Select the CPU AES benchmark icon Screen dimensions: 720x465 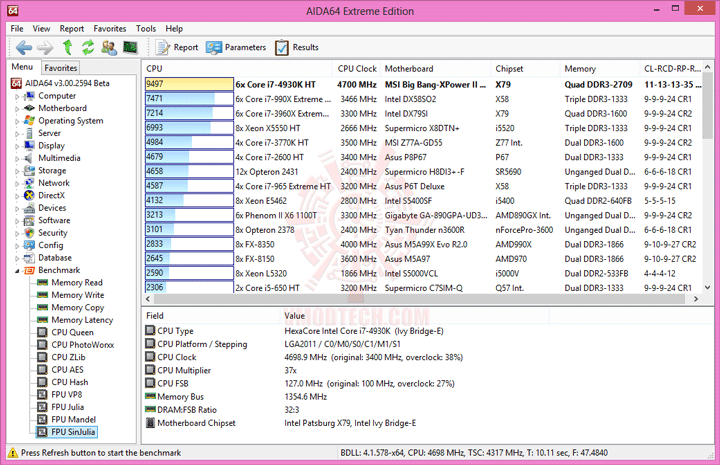[x=42, y=369]
